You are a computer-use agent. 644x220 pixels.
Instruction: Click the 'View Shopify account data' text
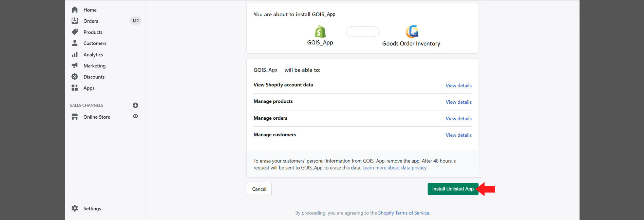coord(283,85)
